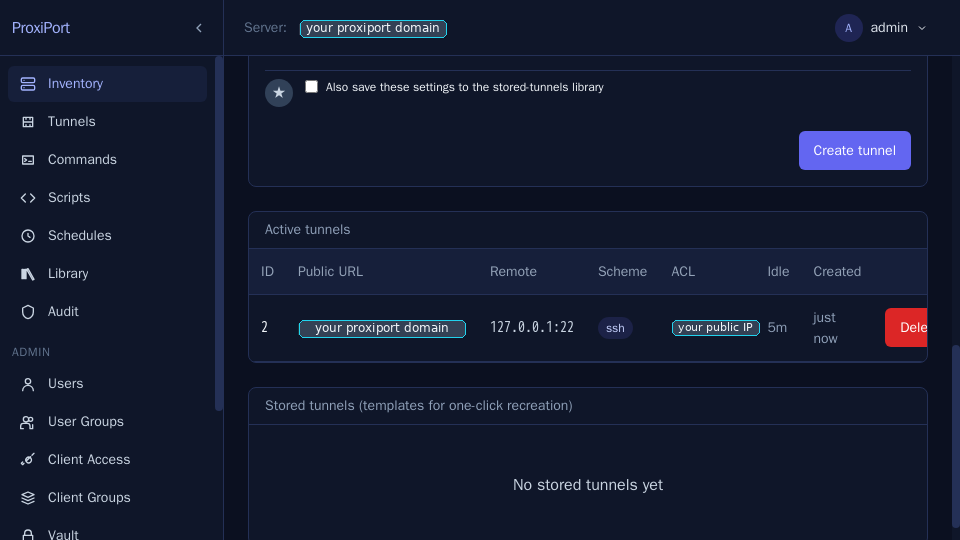The image size is (960, 540).
Task: Click the Client Access plug icon
Action: point(28,460)
